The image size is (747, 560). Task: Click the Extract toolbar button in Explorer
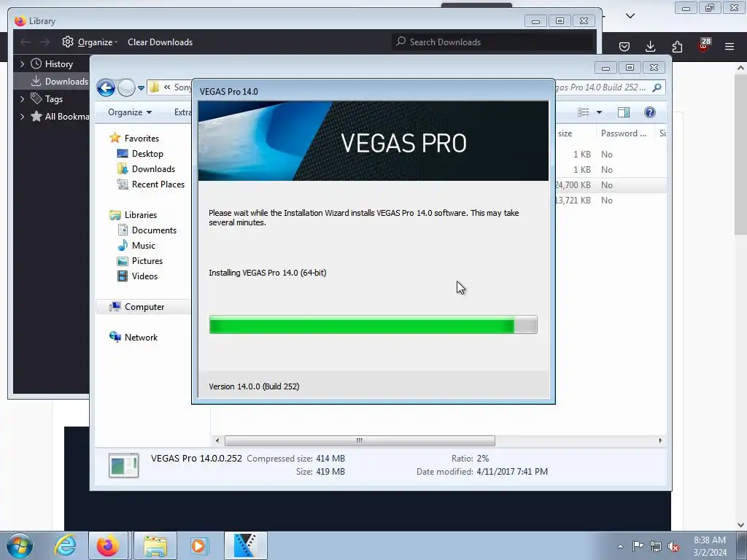[x=183, y=112]
